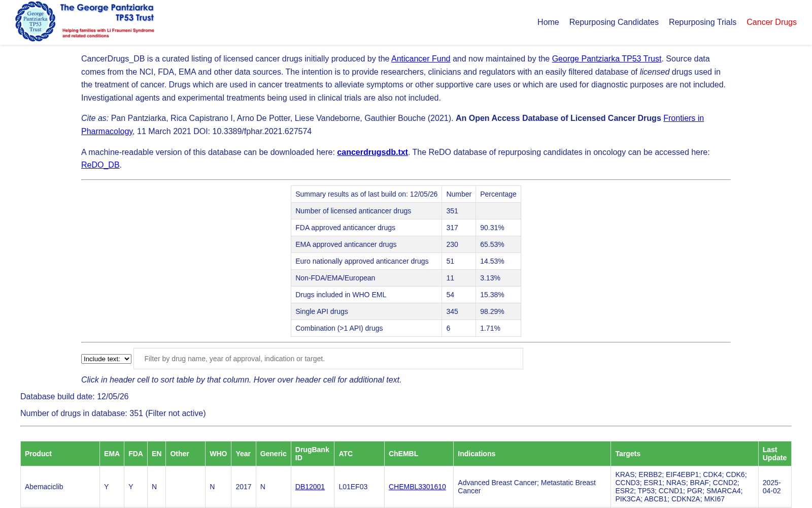Sort table by EMA column
This screenshot has height=508, width=812.
112,454
